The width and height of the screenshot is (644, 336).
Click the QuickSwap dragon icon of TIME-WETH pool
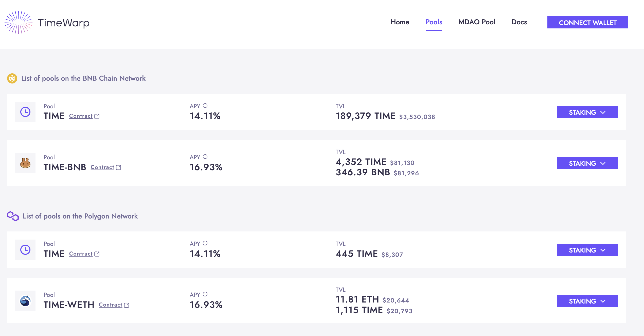[x=25, y=301]
